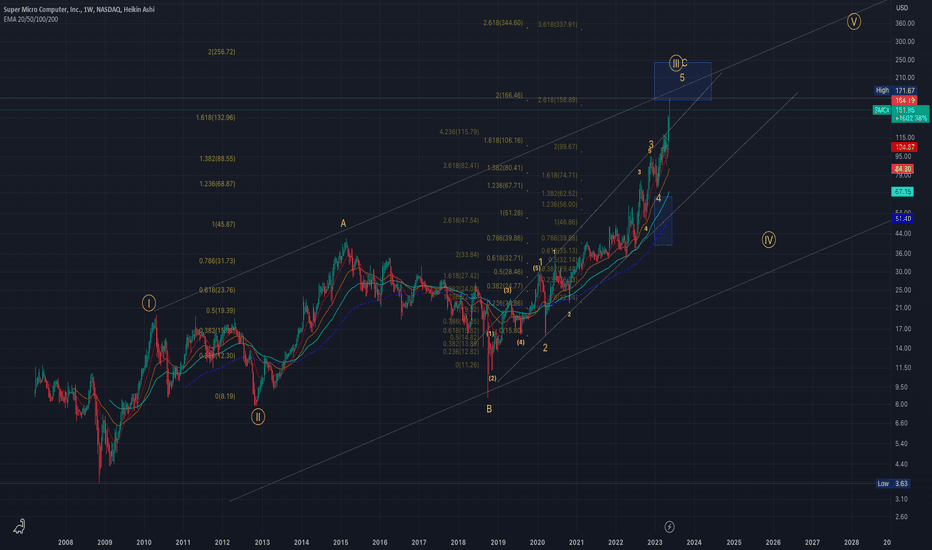This screenshot has width=932, height=550.
Task: Click the red 84.30 price tag
Action: [x=903, y=169]
